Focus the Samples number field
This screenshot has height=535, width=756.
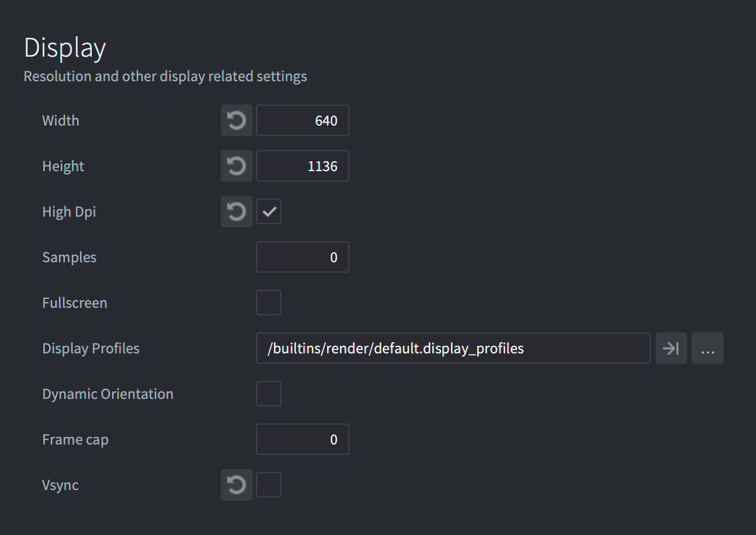click(x=302, y=257)
